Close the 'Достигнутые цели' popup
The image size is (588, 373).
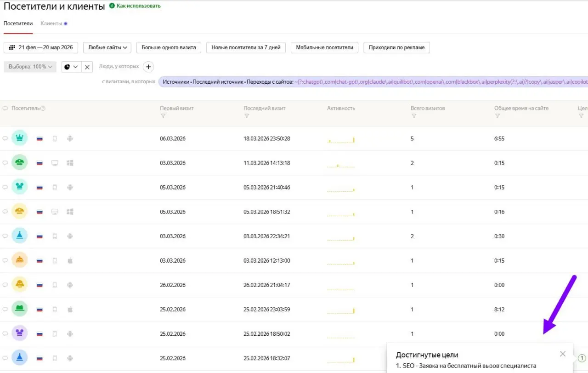click(563, 354)
